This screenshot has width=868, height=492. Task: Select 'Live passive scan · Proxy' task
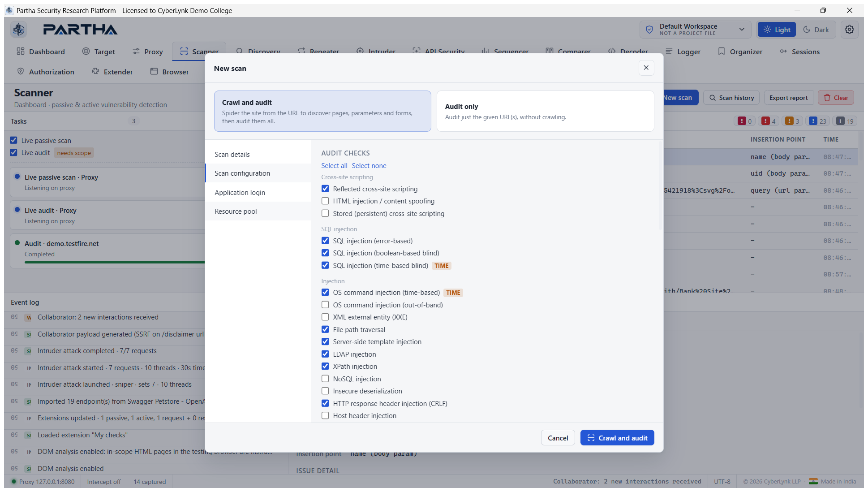point(107,182)
